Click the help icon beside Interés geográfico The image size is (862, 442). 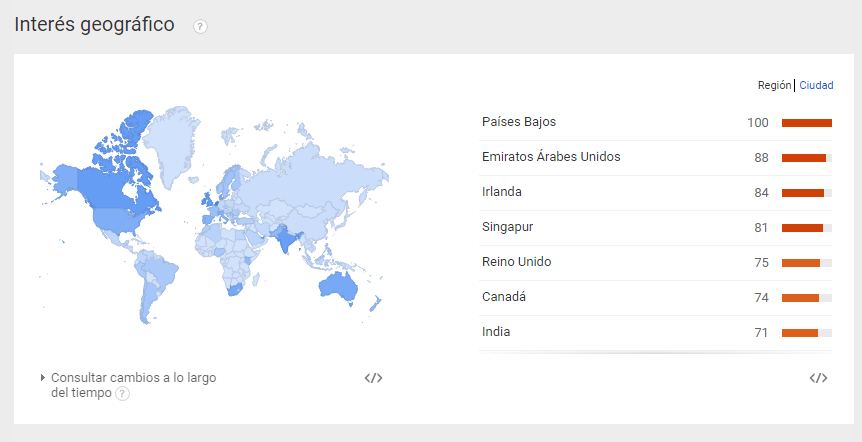pos(200,27)
